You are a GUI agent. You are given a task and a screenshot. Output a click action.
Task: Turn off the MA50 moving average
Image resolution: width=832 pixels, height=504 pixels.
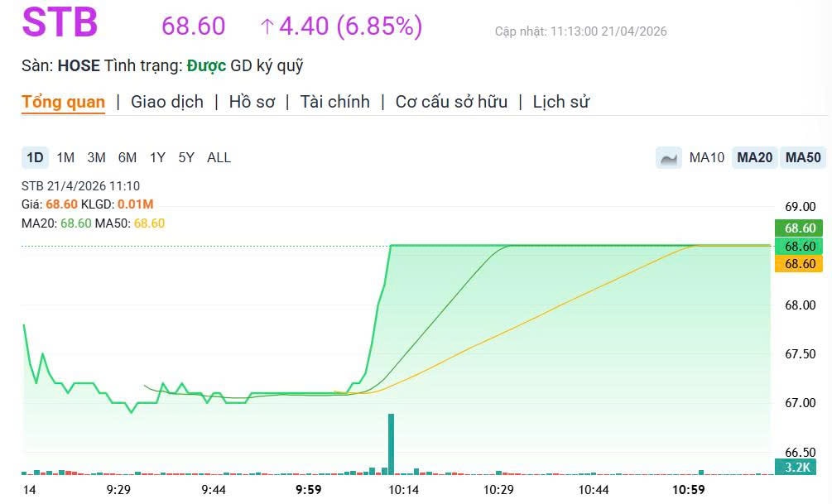[803, 157]
